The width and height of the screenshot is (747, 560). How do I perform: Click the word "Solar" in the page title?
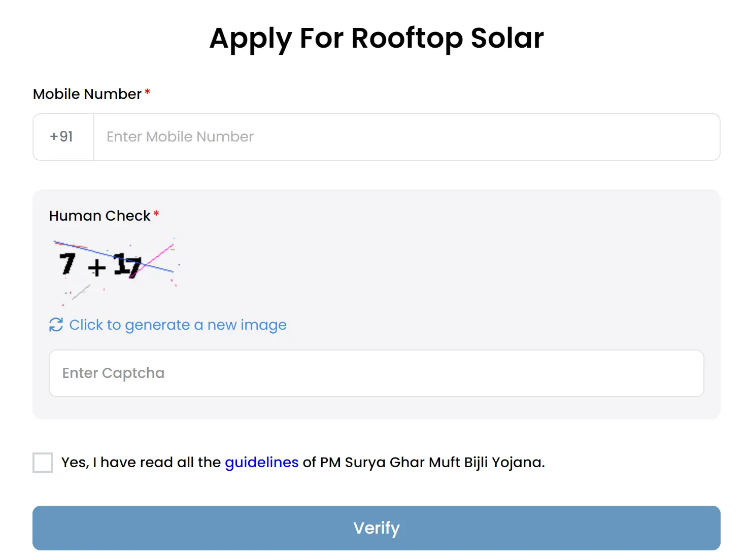507,39
